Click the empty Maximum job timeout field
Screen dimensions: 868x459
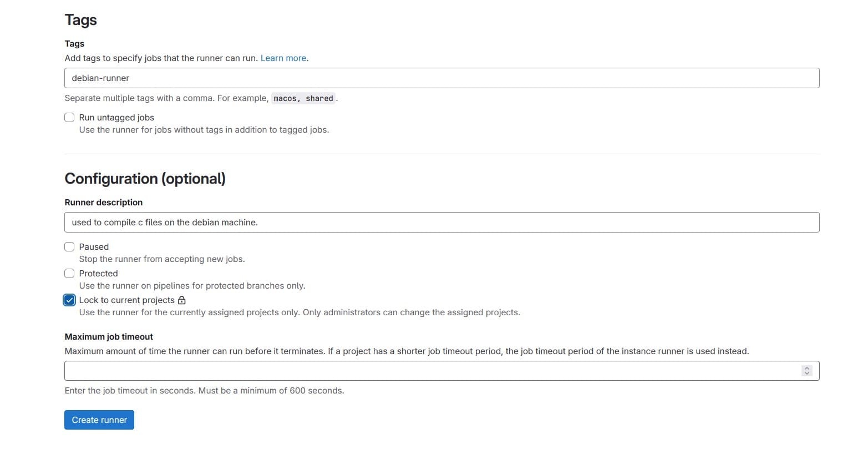pyautogui.click(x=441, y=371)
